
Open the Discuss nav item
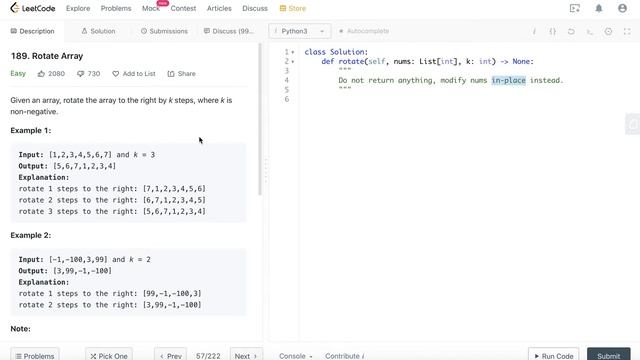[x=255, y=8]
